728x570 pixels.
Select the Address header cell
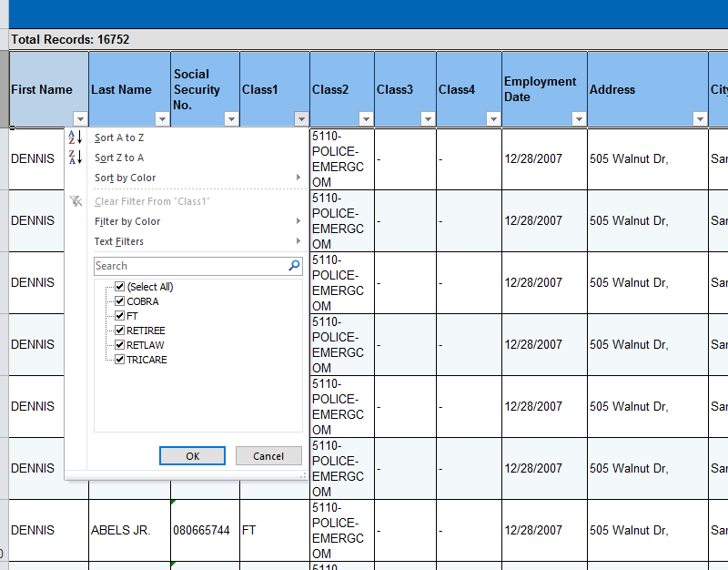[x=648, y=89]
